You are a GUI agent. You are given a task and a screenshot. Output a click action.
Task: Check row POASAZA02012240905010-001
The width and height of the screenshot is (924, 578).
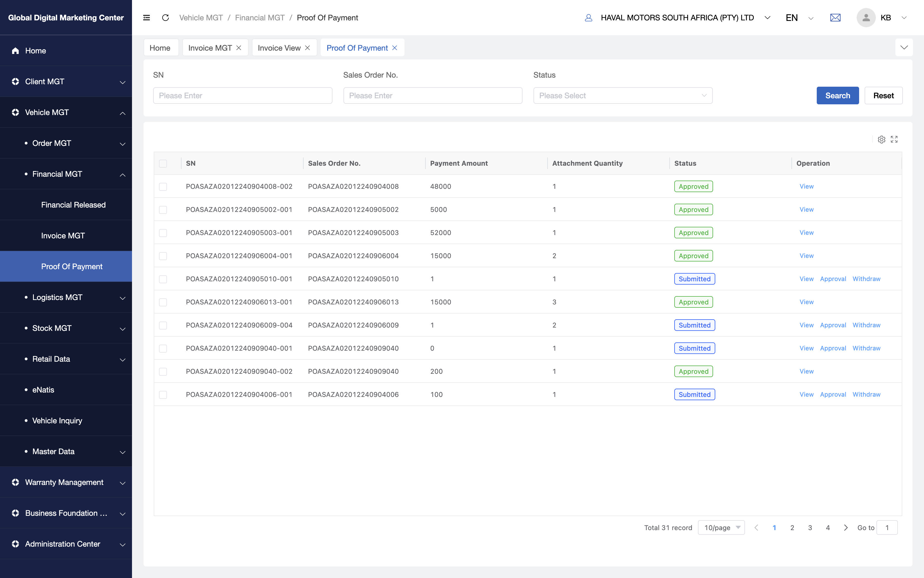(163, 279)
